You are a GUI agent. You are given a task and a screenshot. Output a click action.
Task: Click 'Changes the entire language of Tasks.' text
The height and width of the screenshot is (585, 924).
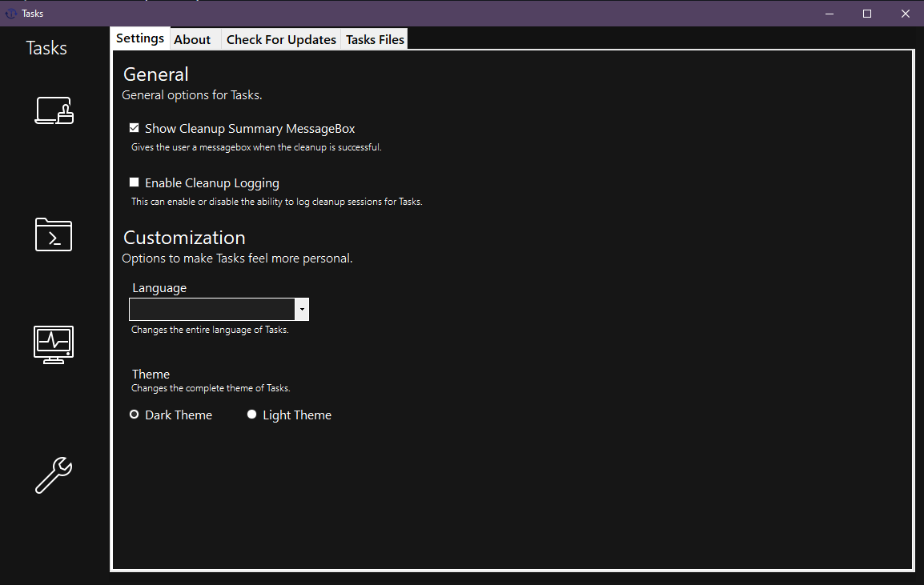click(x=210, y=330)
